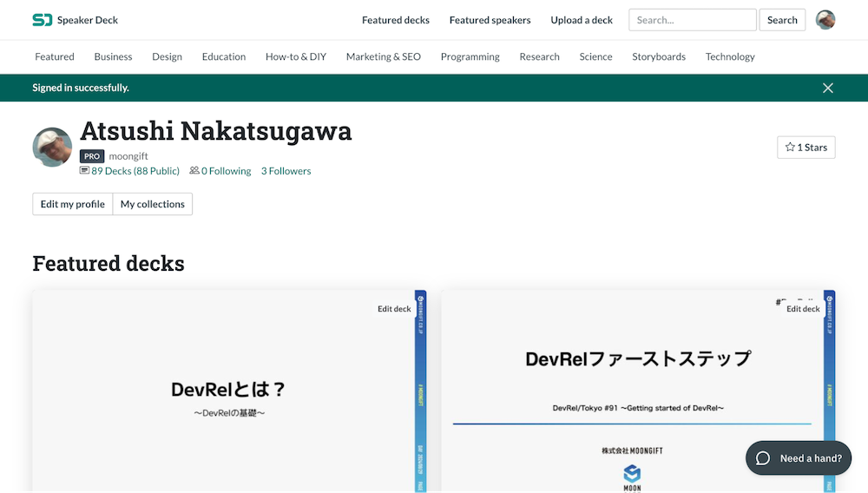Open the Science category

click(595, 56)
